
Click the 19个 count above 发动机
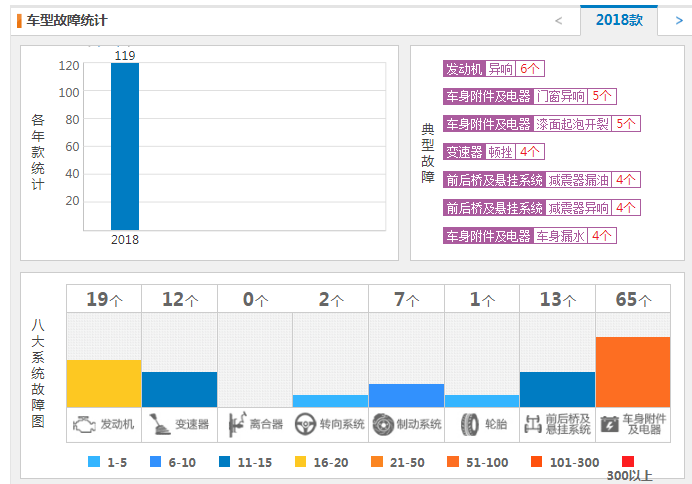[104, 299]
